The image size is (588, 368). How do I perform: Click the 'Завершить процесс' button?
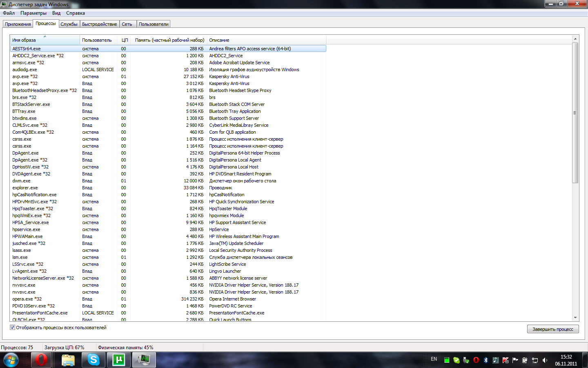click(553, 329)
